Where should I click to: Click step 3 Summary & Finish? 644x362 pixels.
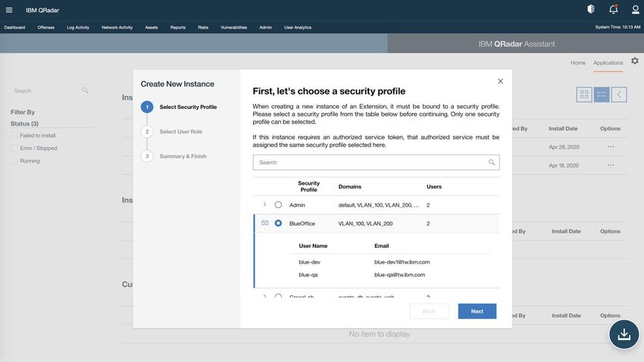coord(183,156)
